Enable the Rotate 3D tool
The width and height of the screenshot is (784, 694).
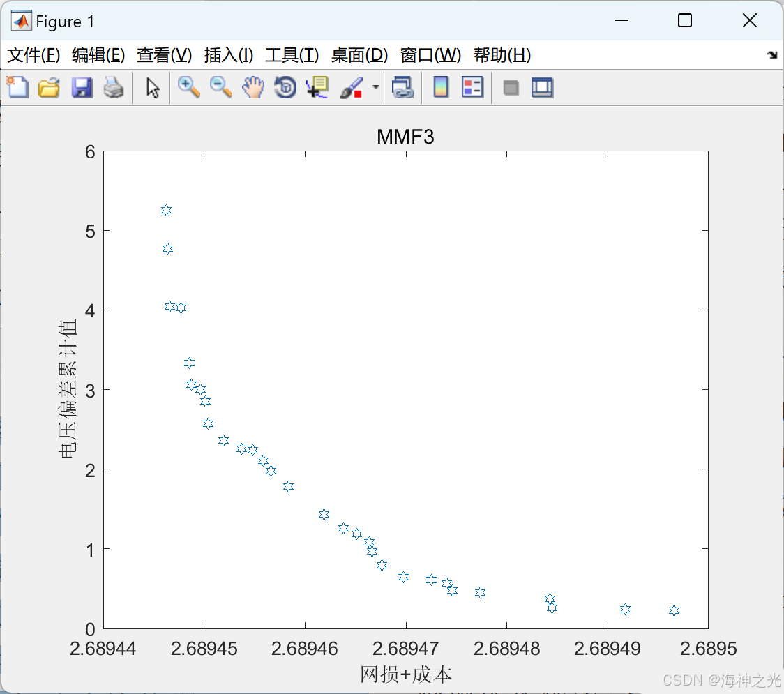285,87
